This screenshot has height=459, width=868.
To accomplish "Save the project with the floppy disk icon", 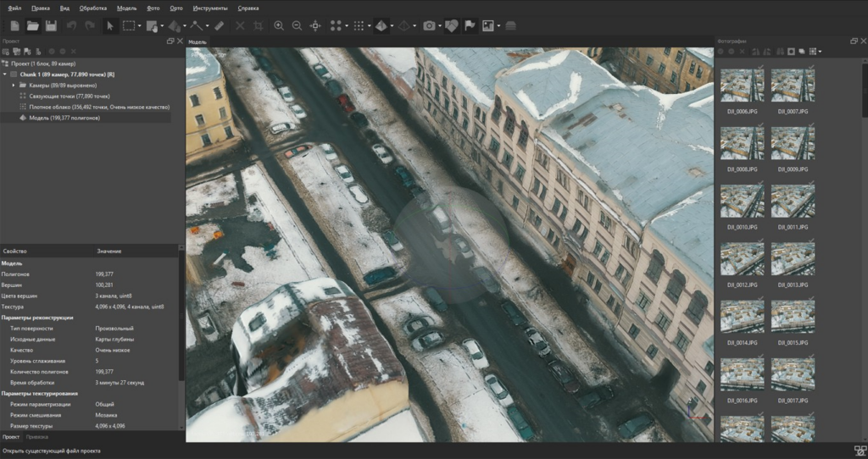I will click(51, 25).
